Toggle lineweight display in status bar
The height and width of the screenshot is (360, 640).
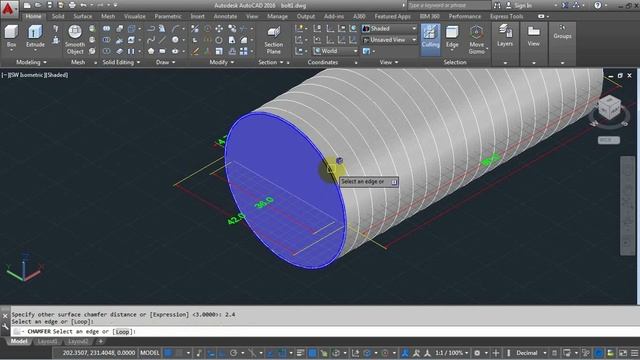[300, 353]
